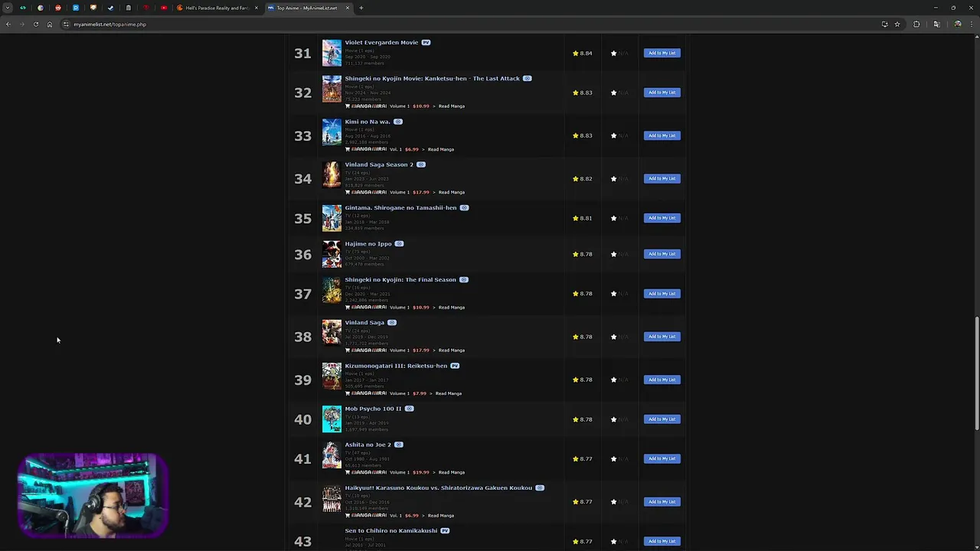Viewport: 980px width, 551px height.
Task: Click the PV badge next to Kizumonogatari III
Action: pos(455,366)
